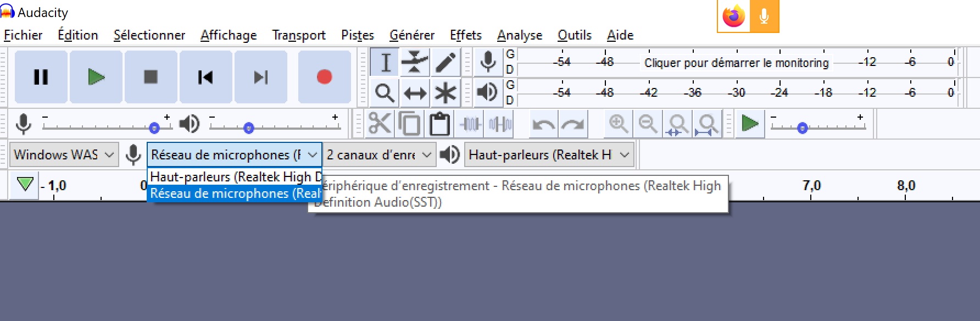Image resolution: width=980 pixels, height=321 pixels.
Task: Click the Fit project to width icon
Action: 708,124
